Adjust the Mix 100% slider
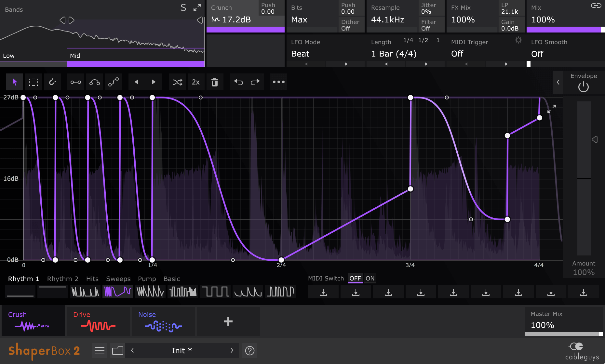Viewport: 605px width, 364px height. 566,30
